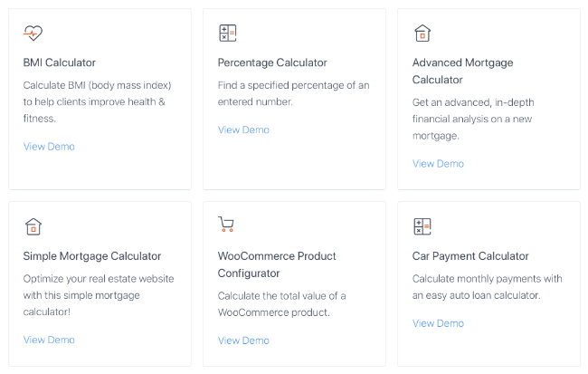
Task: Click the calculator icon above Percentage Calculator
Action: pos(228,33)
